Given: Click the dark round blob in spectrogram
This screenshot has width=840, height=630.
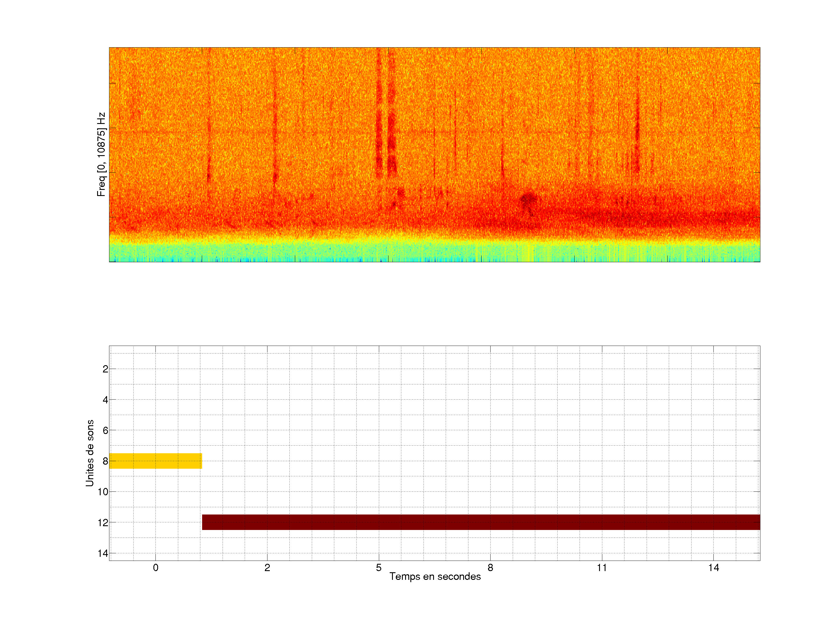Looking at the screenshot, I should [528, 199].
